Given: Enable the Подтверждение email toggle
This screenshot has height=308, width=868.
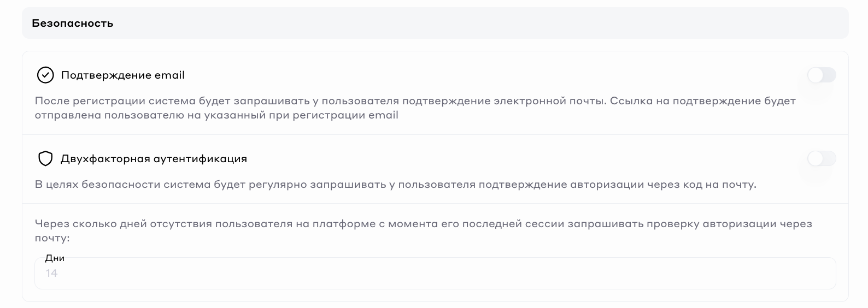Looking at the screenshot, I should tap(821, 75).
